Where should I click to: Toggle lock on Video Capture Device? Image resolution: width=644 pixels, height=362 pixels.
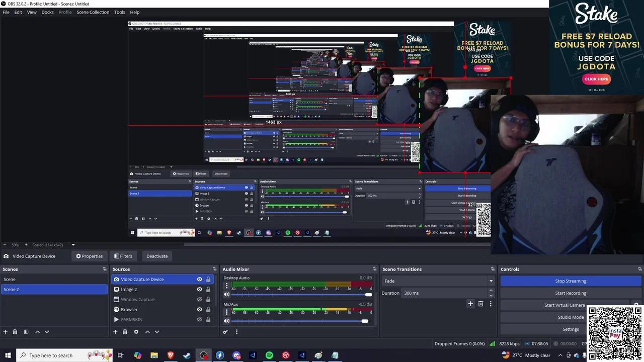coord(208,280)
